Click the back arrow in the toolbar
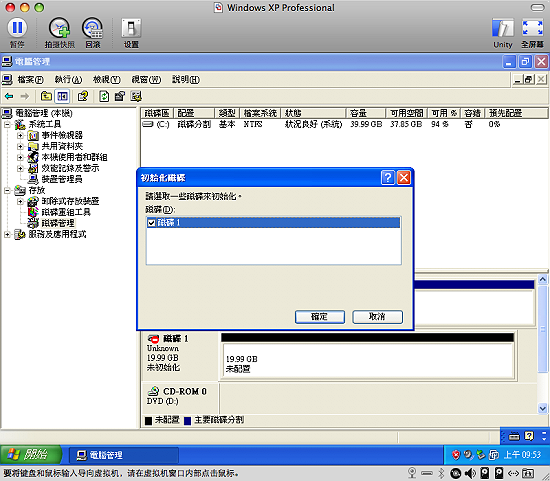550x481 pixels. pos(9,96)
